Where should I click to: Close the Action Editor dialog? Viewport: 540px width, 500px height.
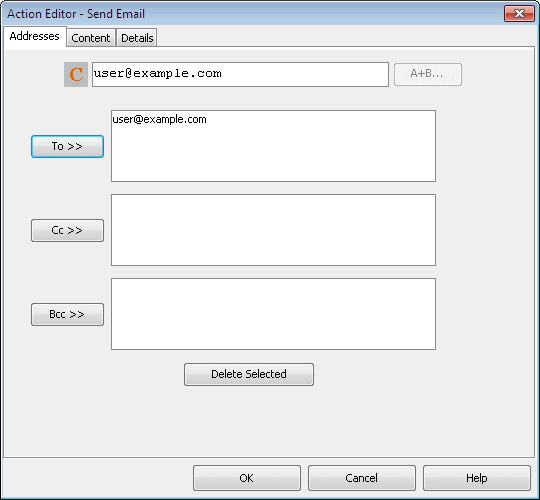pyautogui.click(x=519, y=14)
